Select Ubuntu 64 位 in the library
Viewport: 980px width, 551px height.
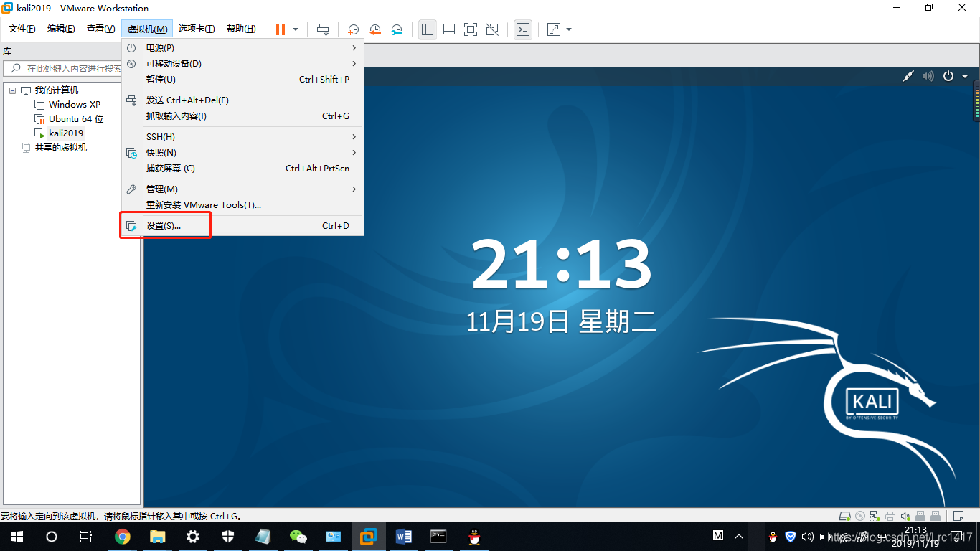coord(76,118)
